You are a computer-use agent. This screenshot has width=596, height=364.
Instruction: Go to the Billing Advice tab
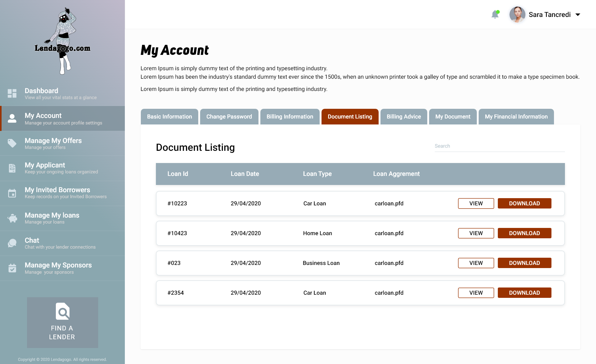pyautogui.click(x=403, y=117)
